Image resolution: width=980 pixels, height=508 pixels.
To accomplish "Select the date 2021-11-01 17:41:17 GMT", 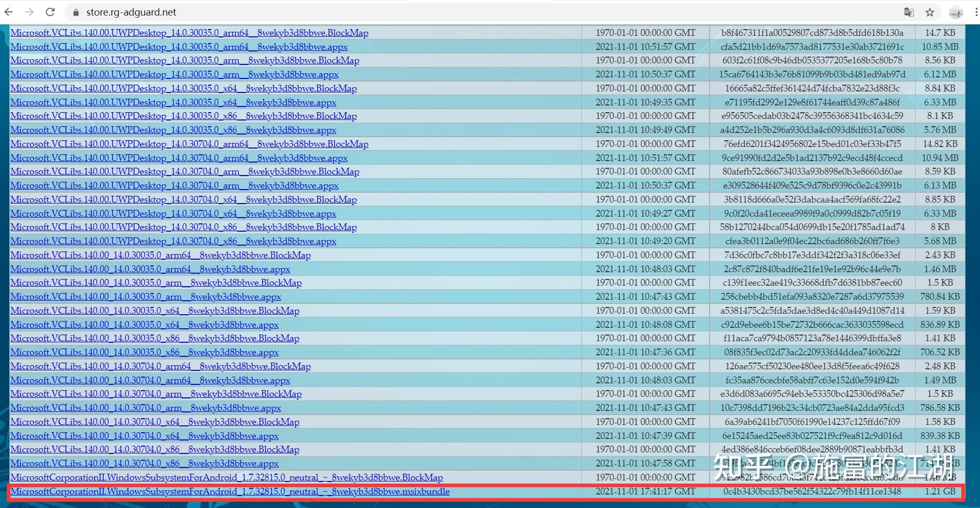I will pyautogui.click(x=645, y=491).
